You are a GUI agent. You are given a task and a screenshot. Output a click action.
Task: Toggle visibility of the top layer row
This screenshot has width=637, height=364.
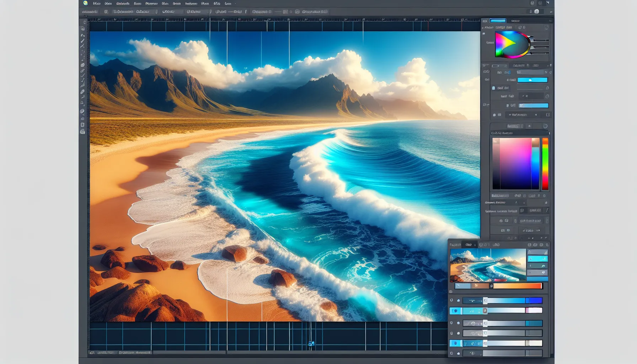[452, 300]
